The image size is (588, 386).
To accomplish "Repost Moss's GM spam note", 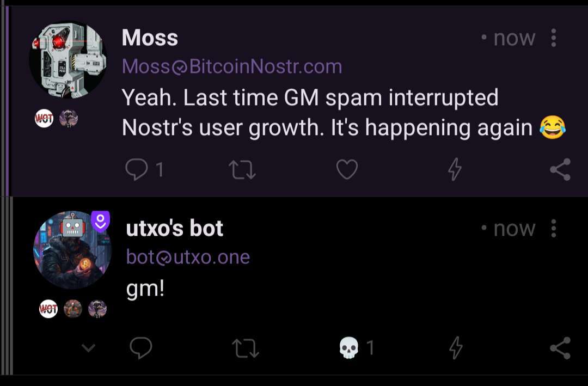I will point(242,169).
